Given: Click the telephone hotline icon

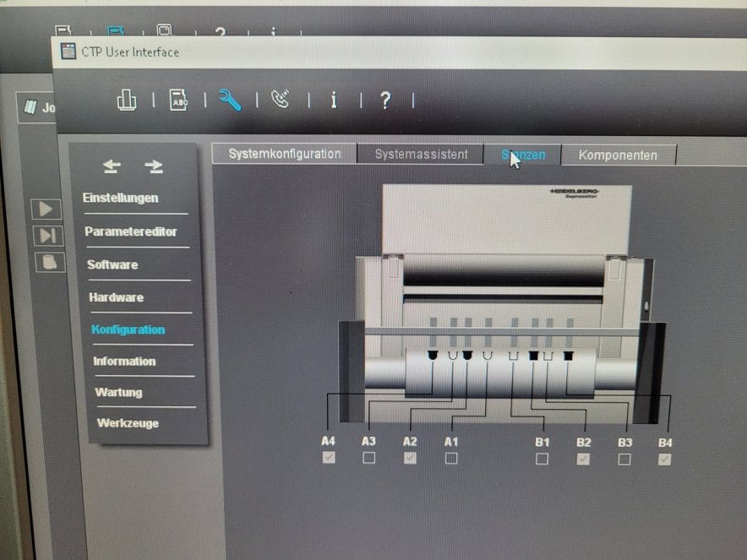Looking at the screenshot, I should click(x=281, y=98).
